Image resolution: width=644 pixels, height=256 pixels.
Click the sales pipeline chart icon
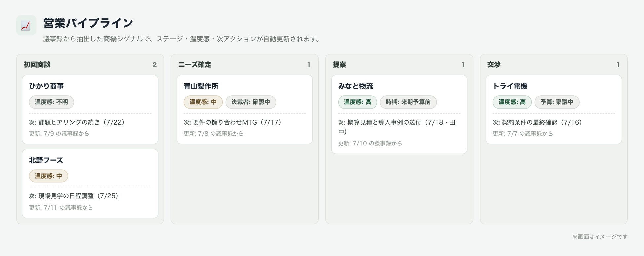(26, 25)
